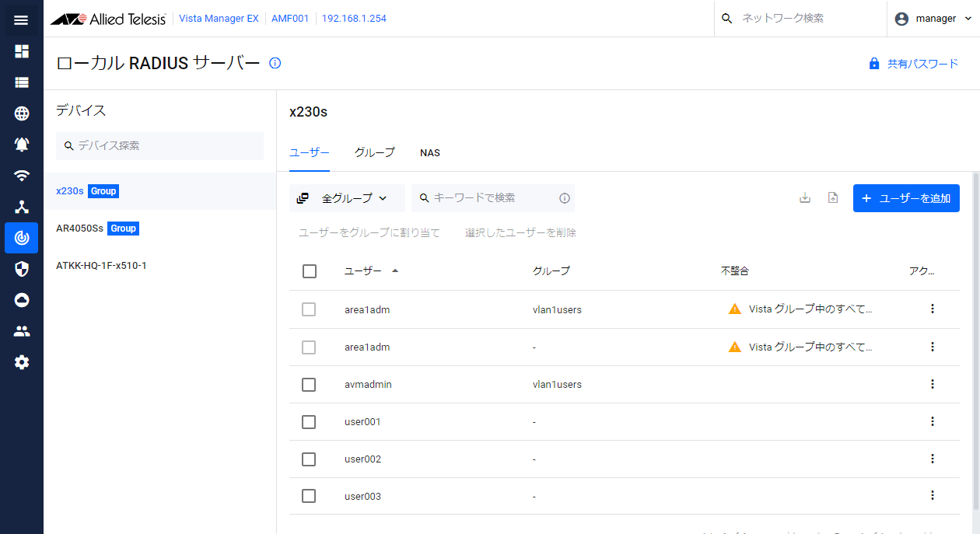Sort by the ユーザー column arrow

(395, 270)
